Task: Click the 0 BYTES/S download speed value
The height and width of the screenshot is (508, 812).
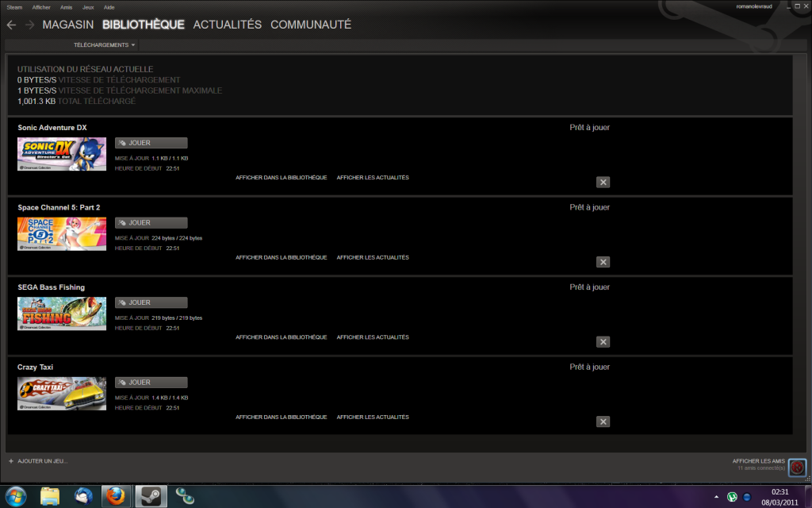Action: [x=36, y=80]
